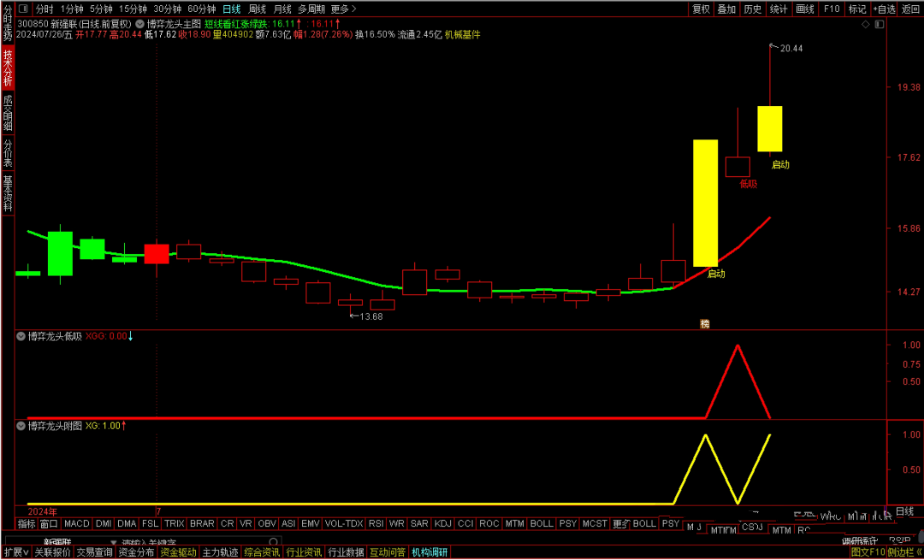Image resolution: width=924 pixels, height=560 pixels.
Task: Select the RSI indicator
Action: point(376,523)
